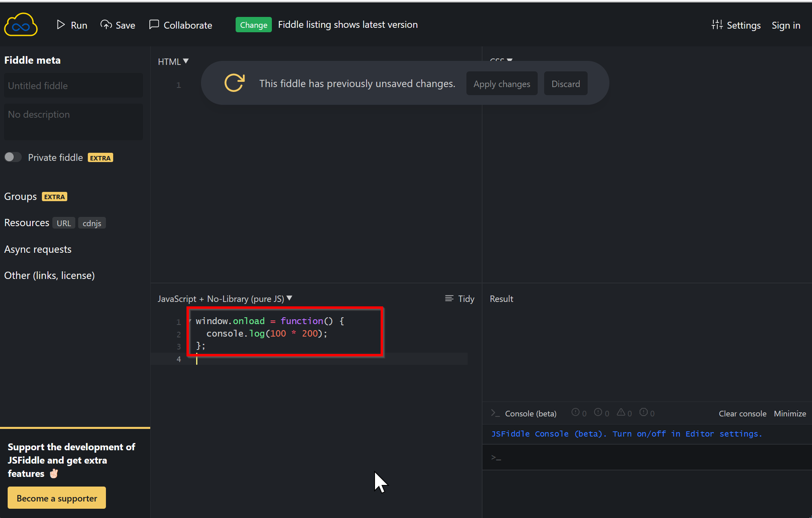The width and height of the screenshot is (812, 518).
Task: Click Clear console link
Action: coord(742,414)
